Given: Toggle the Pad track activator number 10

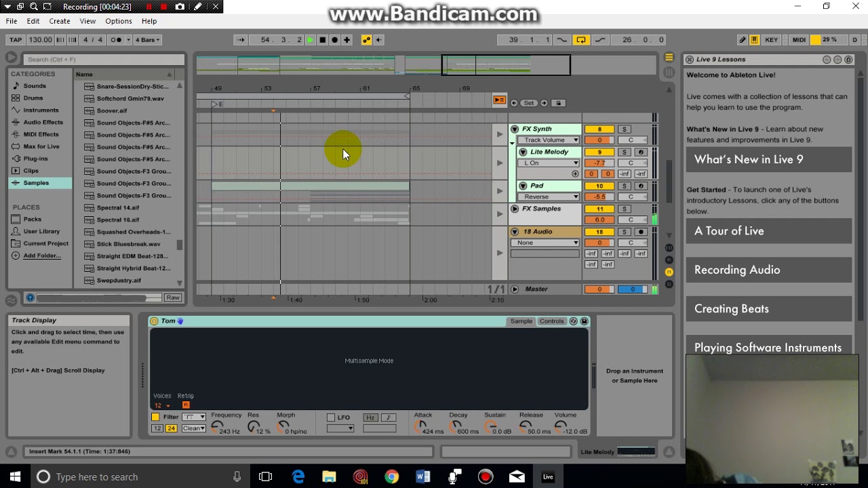Looking at the screenshot, I should 599,186.
